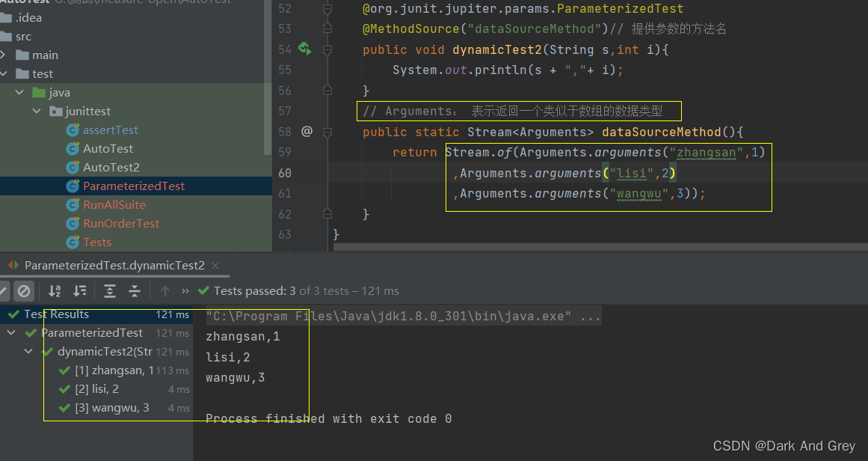Collapse the java folder chevron
This screenshot has width=868, height=461.
click(20, 93)
